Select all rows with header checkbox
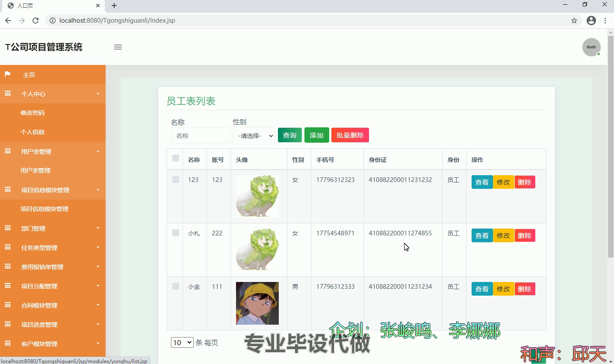Screen dimensions: 614x364 (x=175, y=158)
